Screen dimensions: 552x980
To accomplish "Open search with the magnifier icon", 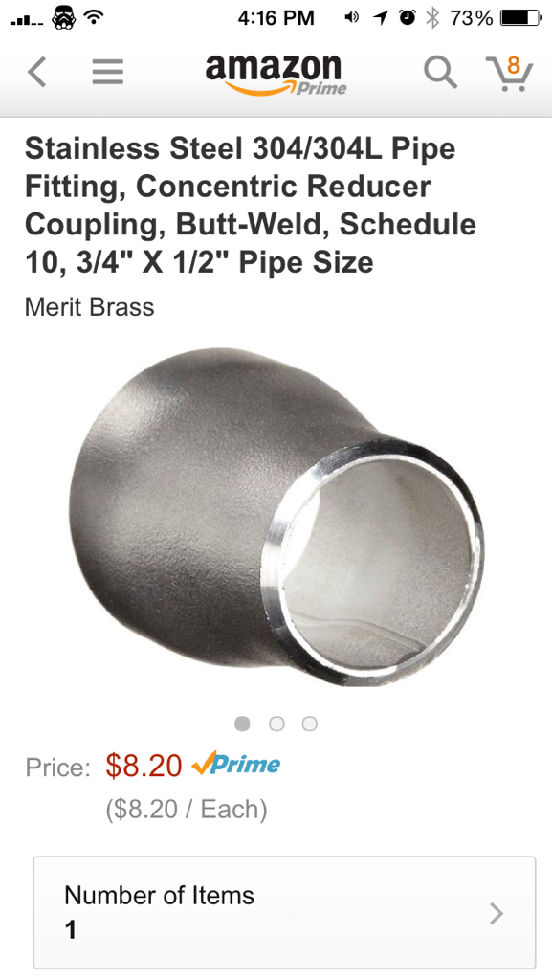I will 440,72.
